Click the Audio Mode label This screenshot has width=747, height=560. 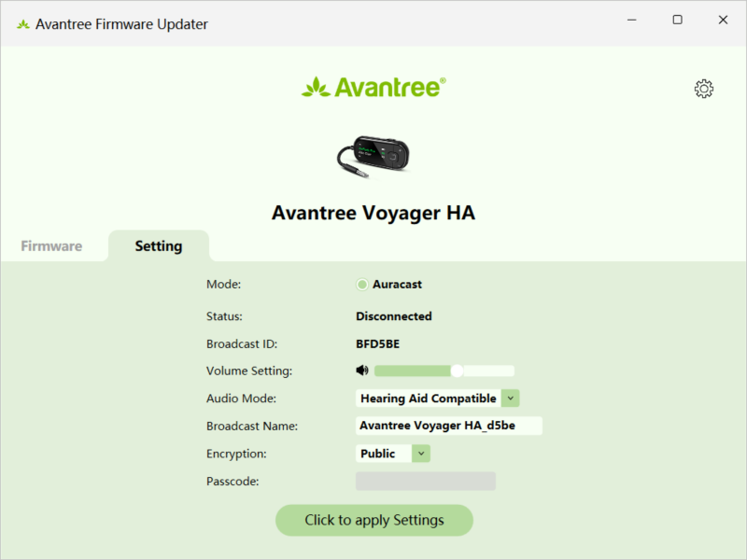(x=241, y=399)
